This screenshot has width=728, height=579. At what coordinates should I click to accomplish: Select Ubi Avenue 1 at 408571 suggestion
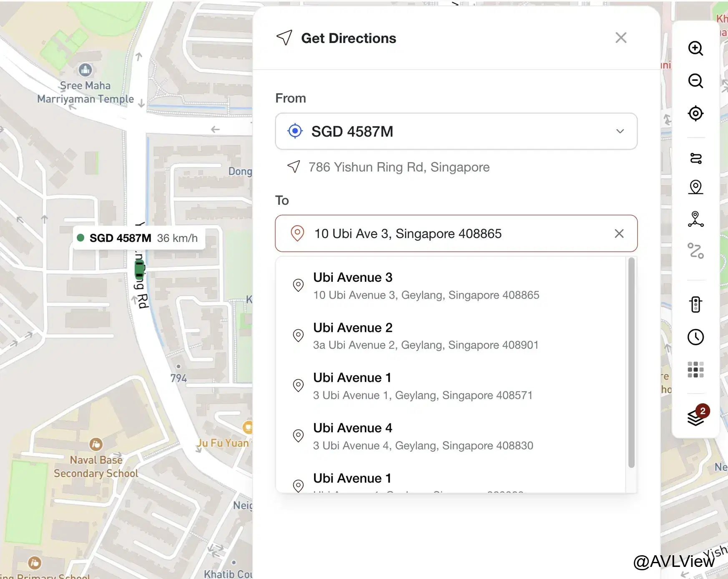(x=450, y=386)
